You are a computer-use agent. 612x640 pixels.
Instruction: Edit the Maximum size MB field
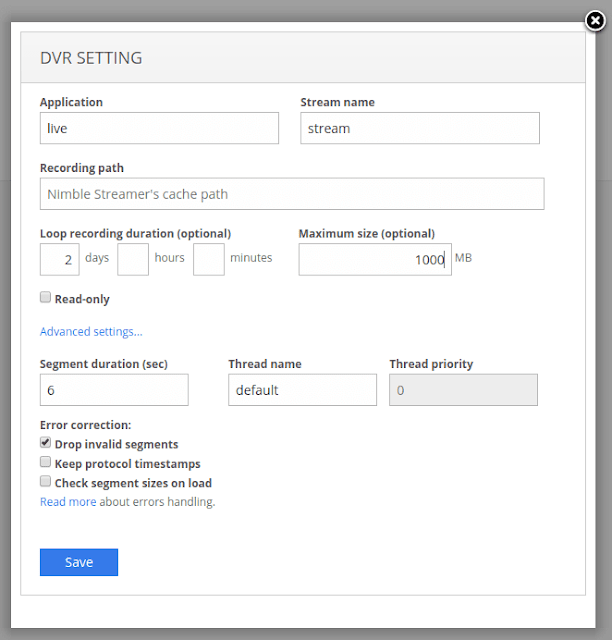pyautogui.click(x=374, y=259)
